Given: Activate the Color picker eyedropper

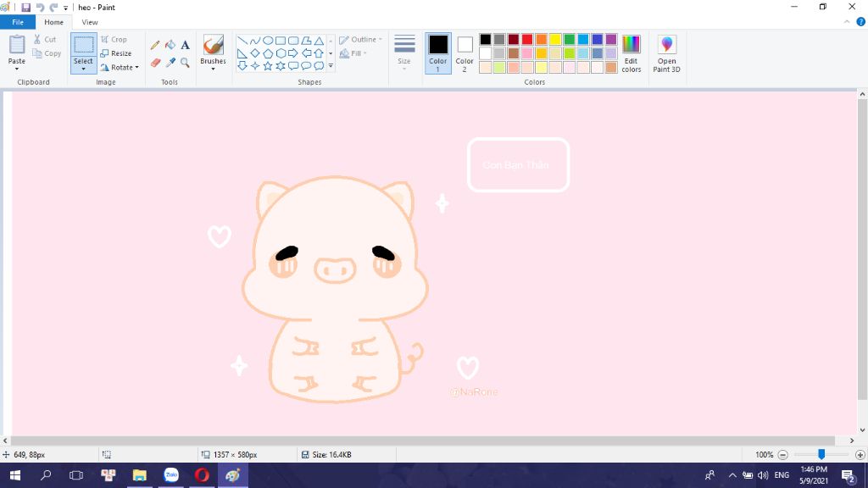Looking at the screenshot, I should pos(170,63).
